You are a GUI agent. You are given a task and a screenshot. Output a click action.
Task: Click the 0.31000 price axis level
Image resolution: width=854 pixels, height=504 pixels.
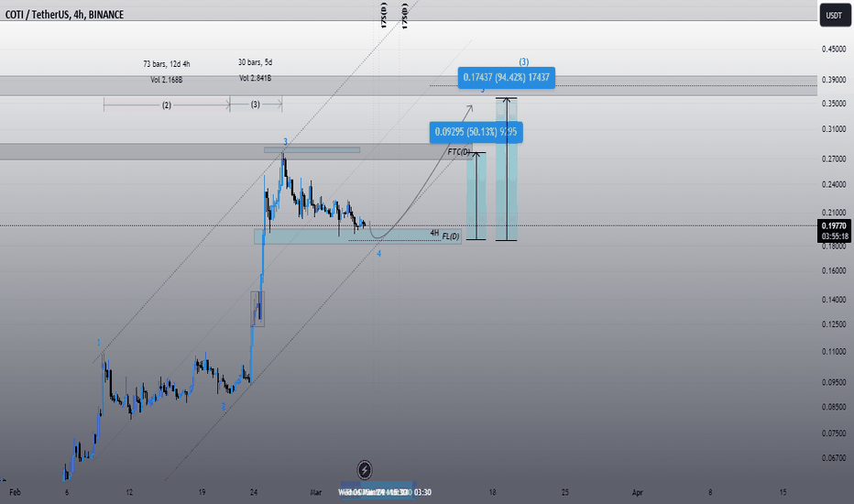coord(834,129)
